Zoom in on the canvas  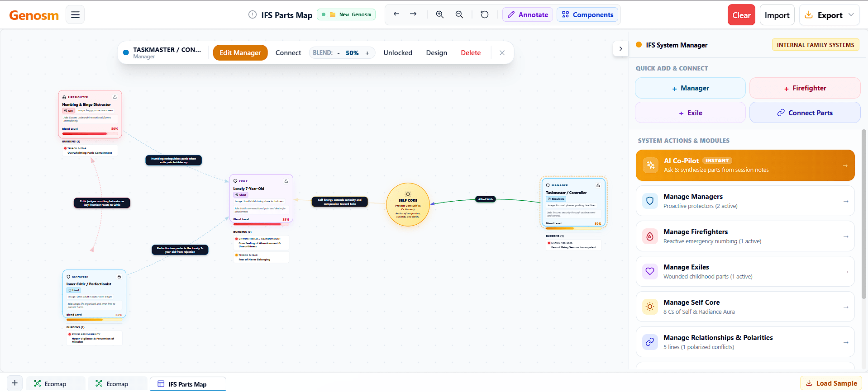pyautogui.click(x=439, y=14)
